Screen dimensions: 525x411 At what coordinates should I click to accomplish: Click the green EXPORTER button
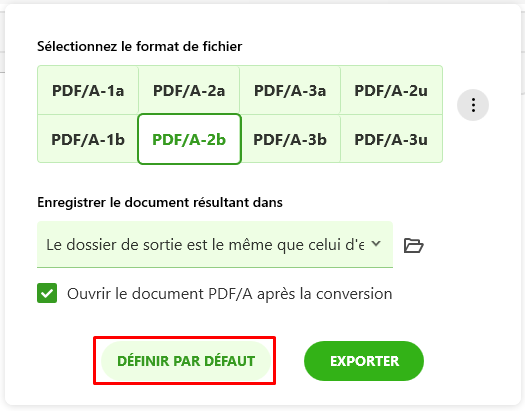pos(364,361)
